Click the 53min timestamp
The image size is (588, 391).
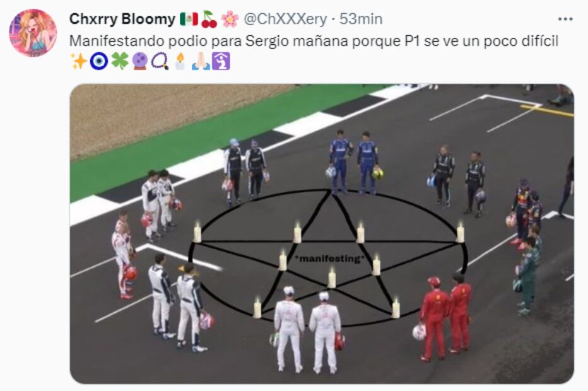click(x=361, y=19)
